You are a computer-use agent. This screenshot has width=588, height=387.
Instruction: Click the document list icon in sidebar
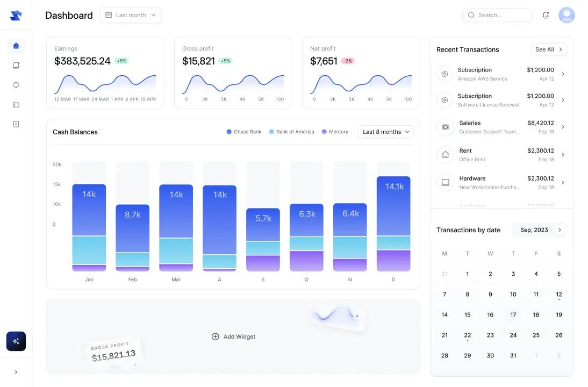coord(16,124)
